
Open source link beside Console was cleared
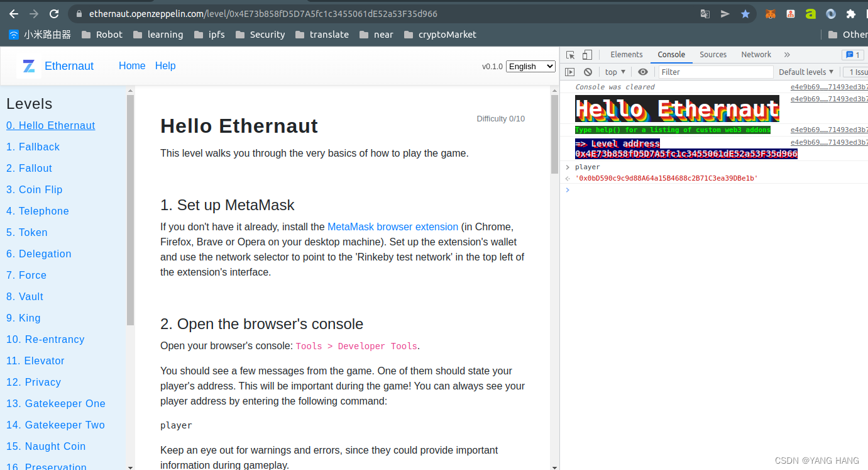829,87
